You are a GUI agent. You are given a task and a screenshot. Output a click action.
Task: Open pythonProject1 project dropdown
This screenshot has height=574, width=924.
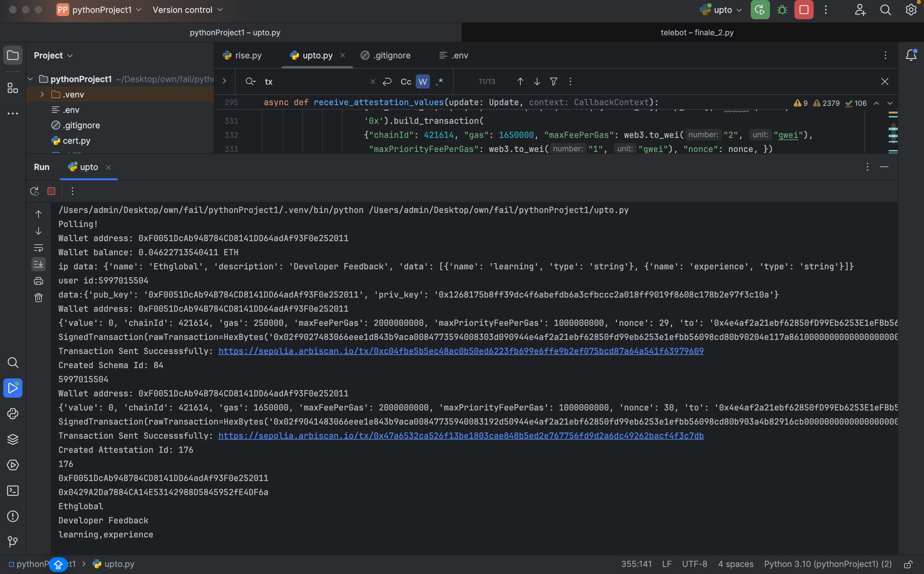tap(99, 10)
